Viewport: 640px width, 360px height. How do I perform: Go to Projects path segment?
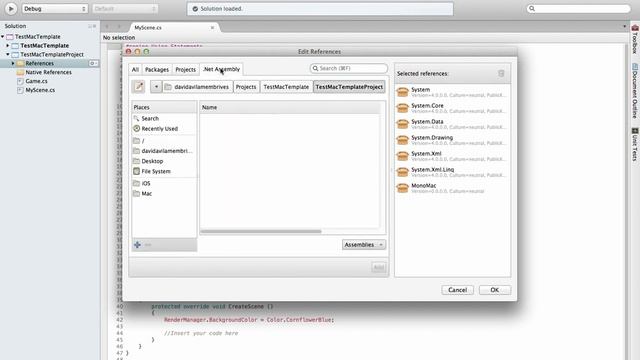pyautogui.click(x=246, y=87)
